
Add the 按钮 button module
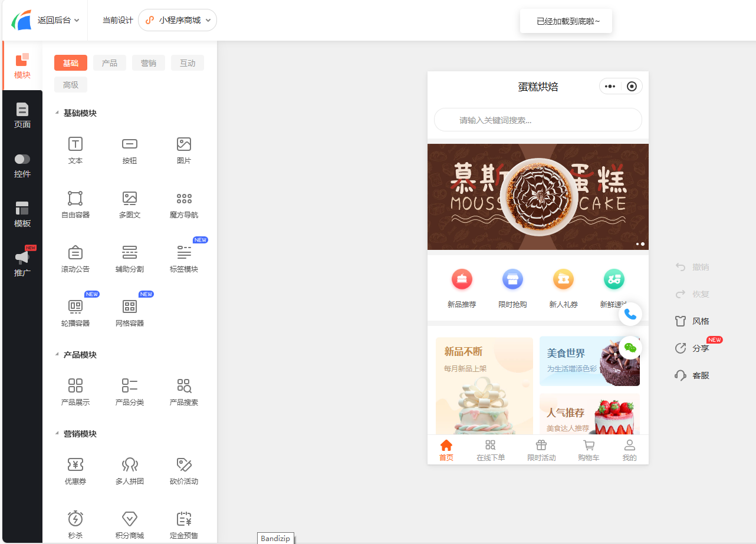(x=130, y=150)
